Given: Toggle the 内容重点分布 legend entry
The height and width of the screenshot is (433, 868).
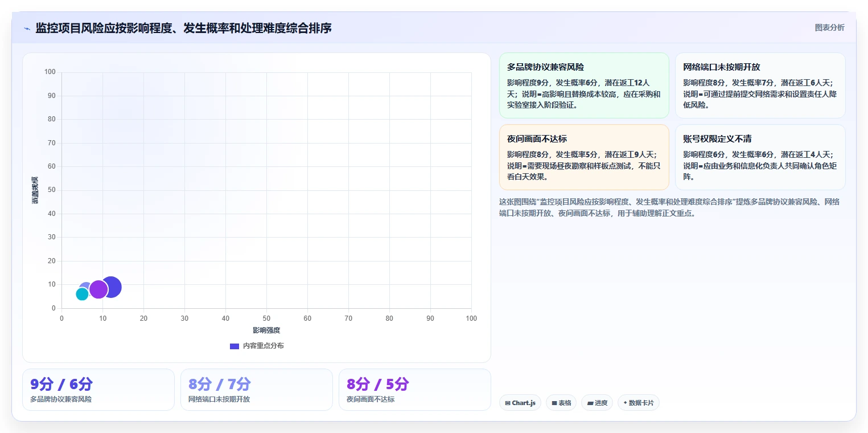Looking at the screenshot, I should (x=257, y=346).
